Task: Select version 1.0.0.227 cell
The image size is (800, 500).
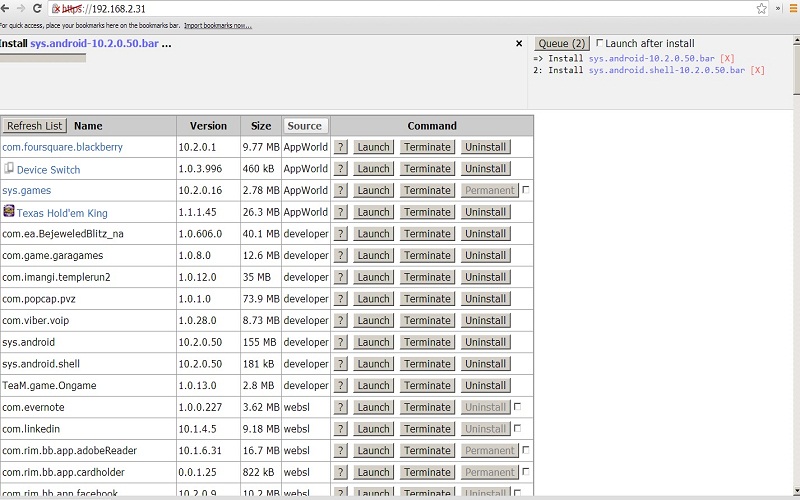Action: click(x=208, y=407)
